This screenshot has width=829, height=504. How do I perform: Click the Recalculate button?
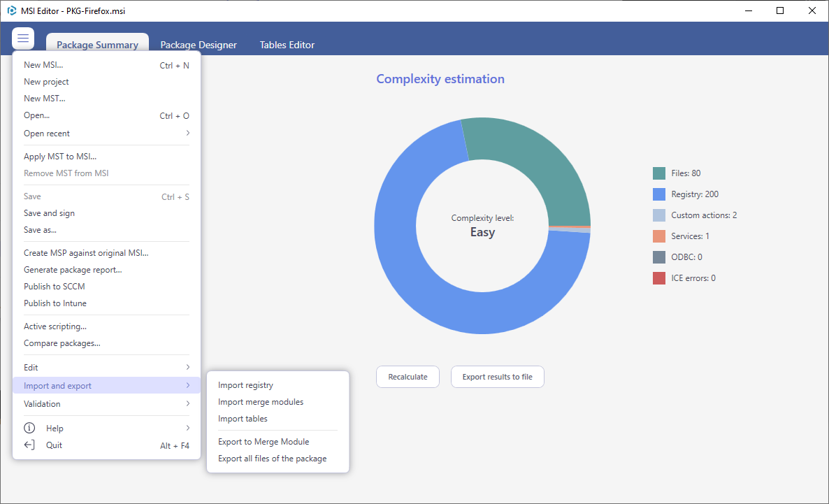408,377
